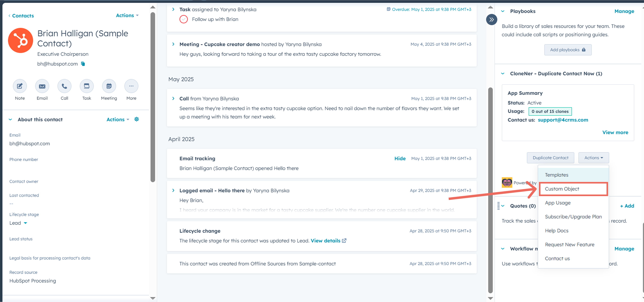Click the Call phone icon

[64, 86]
